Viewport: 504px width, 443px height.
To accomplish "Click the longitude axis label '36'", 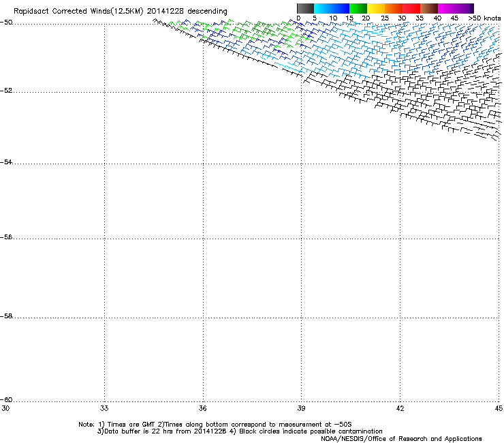I will [x=202, y=408].
